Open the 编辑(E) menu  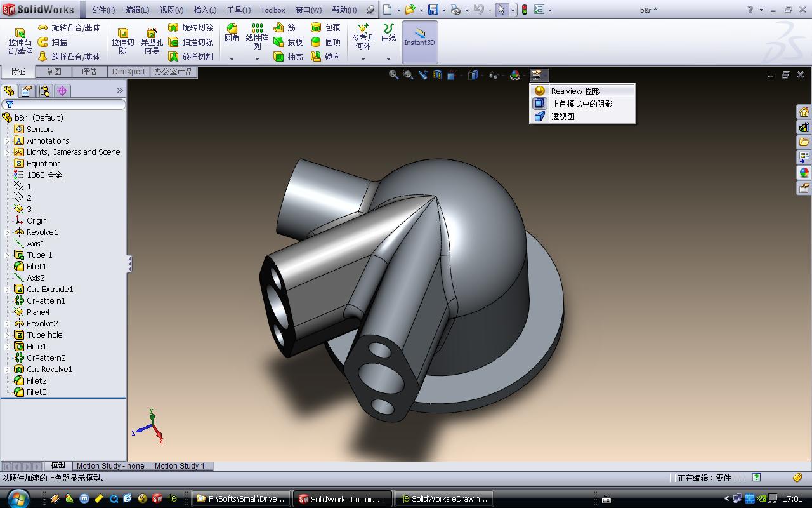[x=137, y=10]
